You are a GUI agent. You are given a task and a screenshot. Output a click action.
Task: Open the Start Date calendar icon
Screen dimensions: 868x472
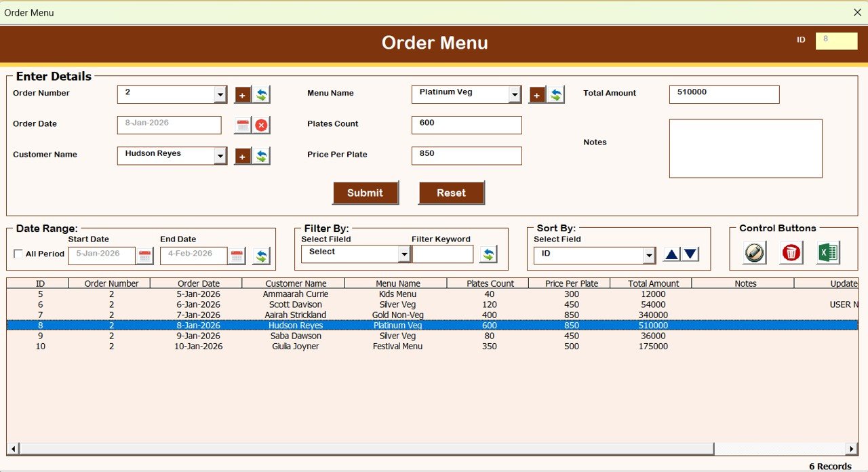coord(144,255)
